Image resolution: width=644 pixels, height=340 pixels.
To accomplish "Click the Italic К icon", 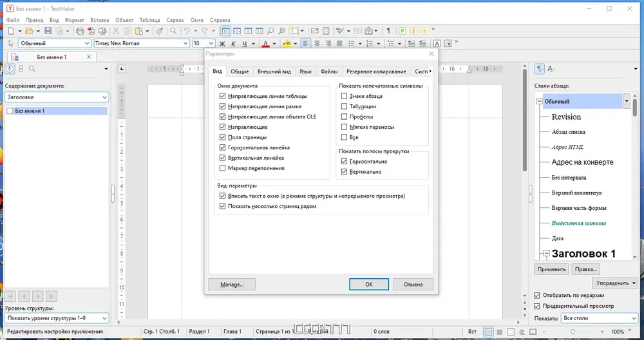I will [233, 44].
